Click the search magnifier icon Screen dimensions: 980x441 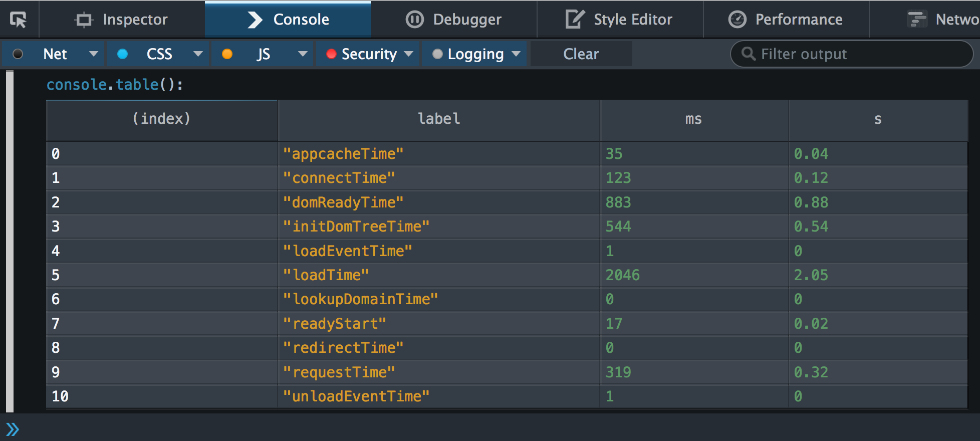[x=748, y=54]
